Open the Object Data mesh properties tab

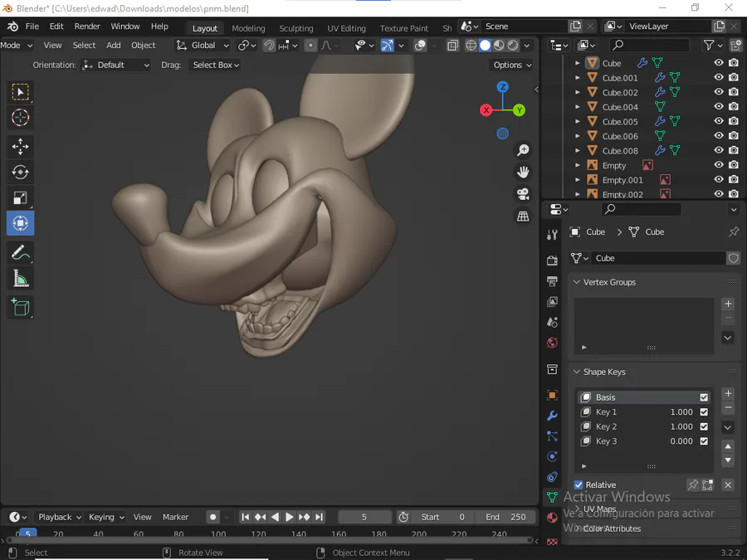pos(552,497)
